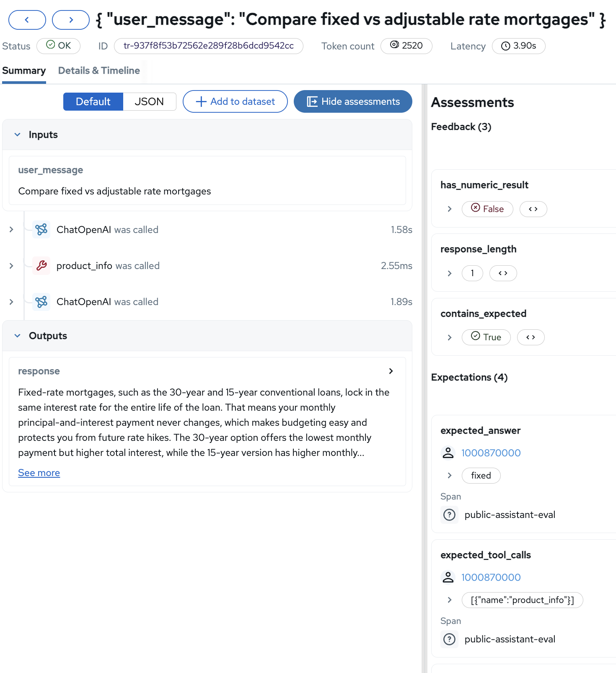Click the first ChatOpenAI model icon

pos(41,230)
